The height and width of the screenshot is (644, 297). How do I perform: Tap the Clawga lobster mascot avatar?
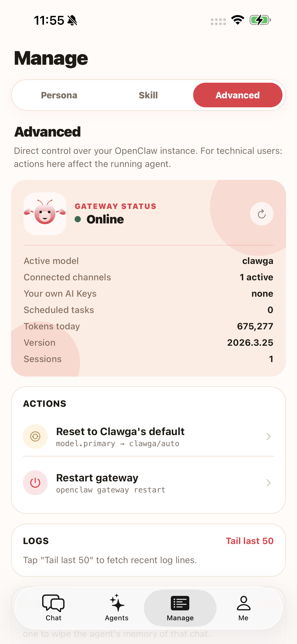click(45, 214)
